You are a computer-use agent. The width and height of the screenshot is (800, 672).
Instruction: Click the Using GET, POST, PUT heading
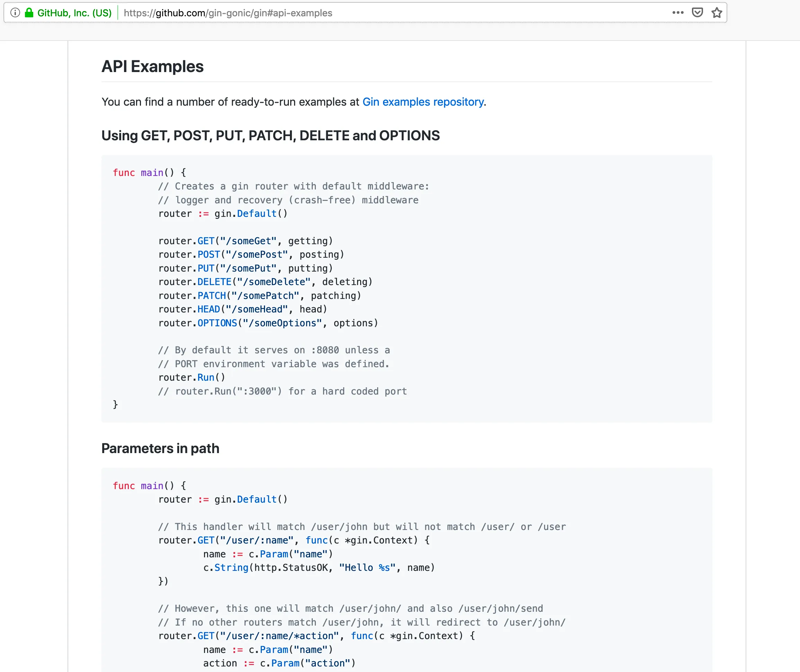click(270, 136)
